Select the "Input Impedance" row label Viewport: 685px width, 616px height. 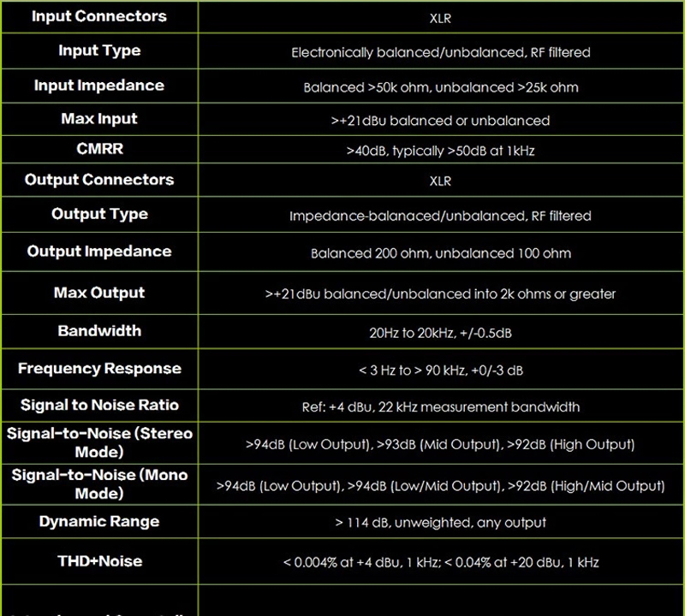coord(99,86)
